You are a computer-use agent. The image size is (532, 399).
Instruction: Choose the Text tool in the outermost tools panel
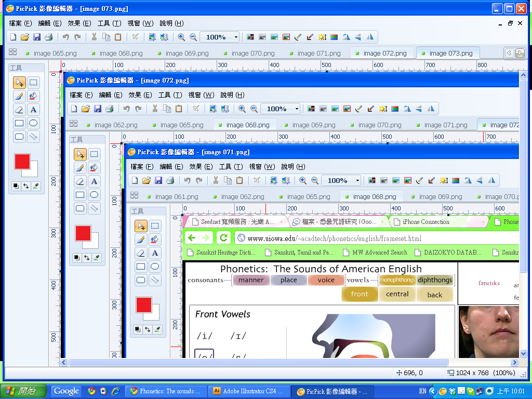[33, 110]
